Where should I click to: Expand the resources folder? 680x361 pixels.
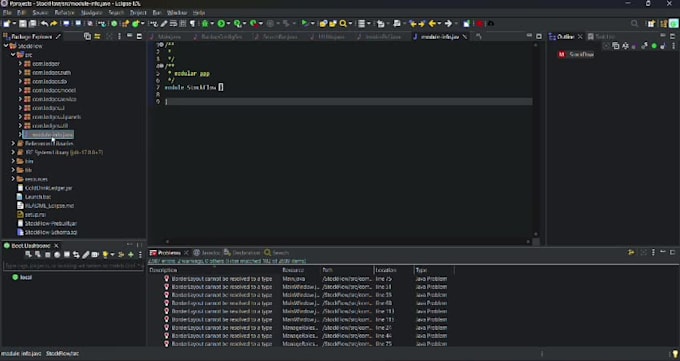pos(13,179)
